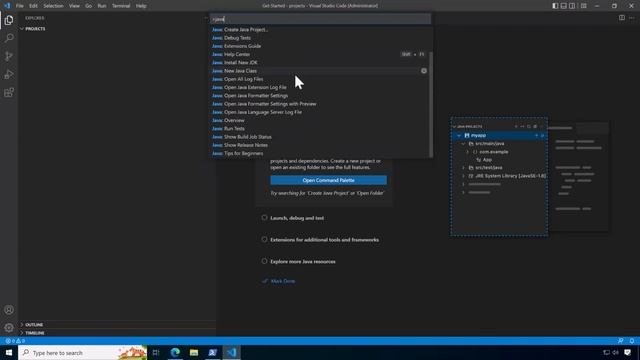Screen dimensions: 640x360
Task: Open File Explorer from taskbar
Action: tap(194, 353)
